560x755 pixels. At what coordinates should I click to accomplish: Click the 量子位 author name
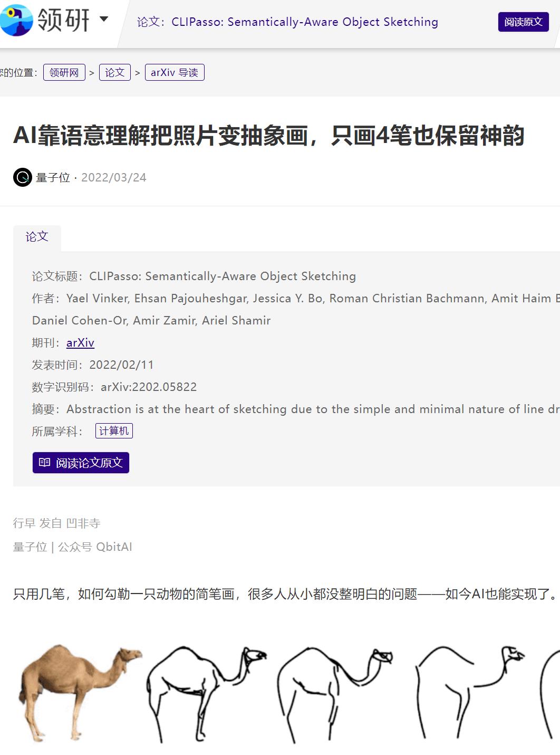(x=52, y=178)
